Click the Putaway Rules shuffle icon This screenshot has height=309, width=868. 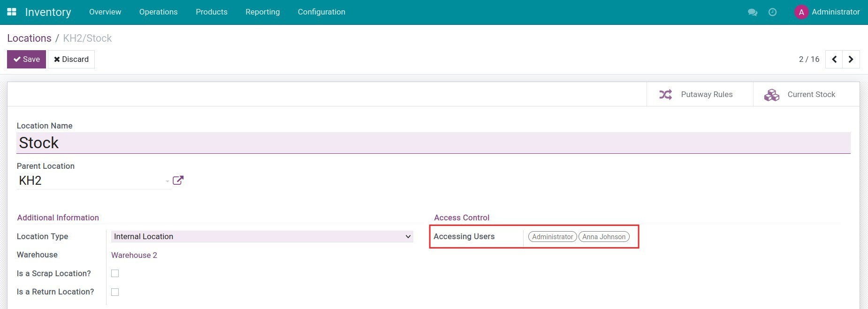pos(665,95)
